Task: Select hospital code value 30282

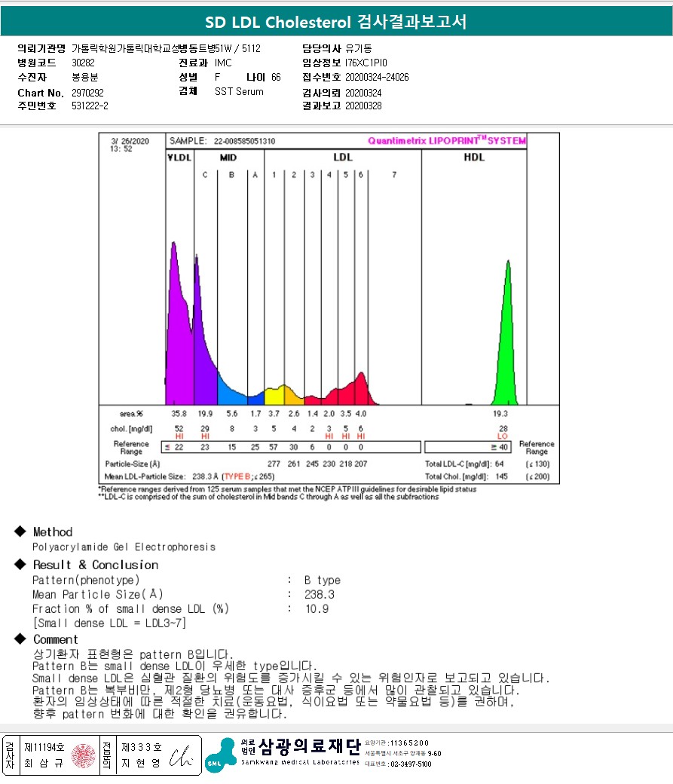Action: pos(83,63)
